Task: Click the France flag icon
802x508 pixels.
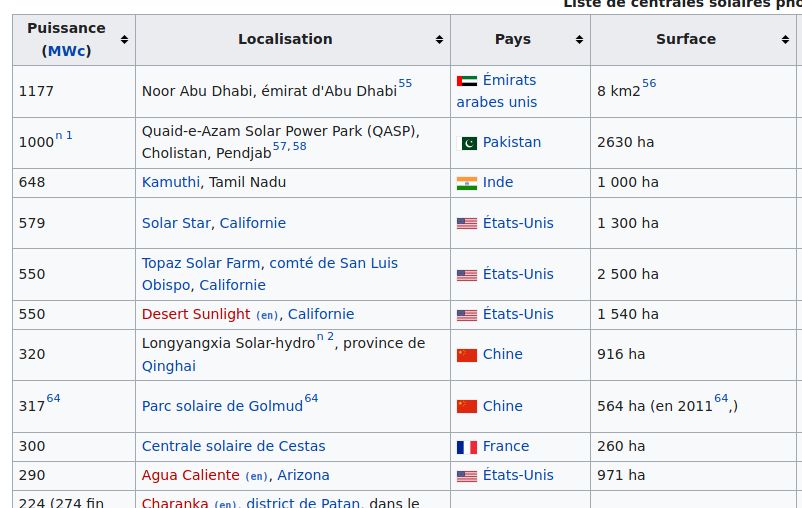Action: click(x=467, y=447)
